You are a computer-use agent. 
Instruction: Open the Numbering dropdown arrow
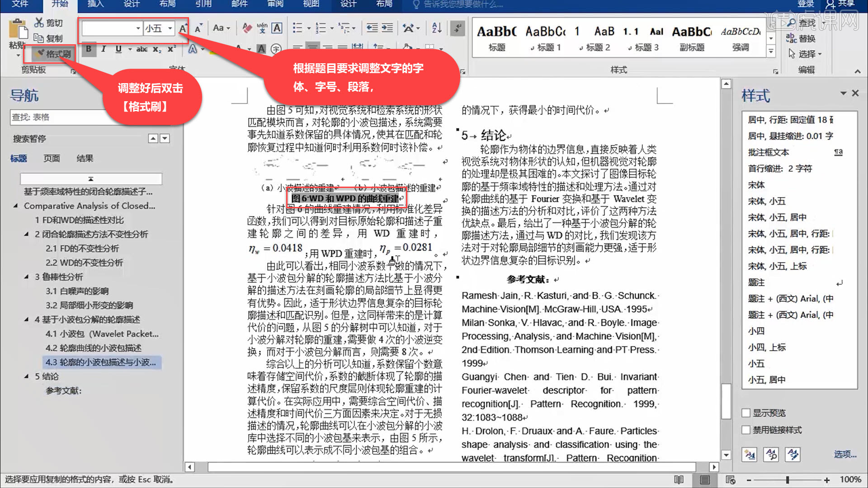click(332, 28)
